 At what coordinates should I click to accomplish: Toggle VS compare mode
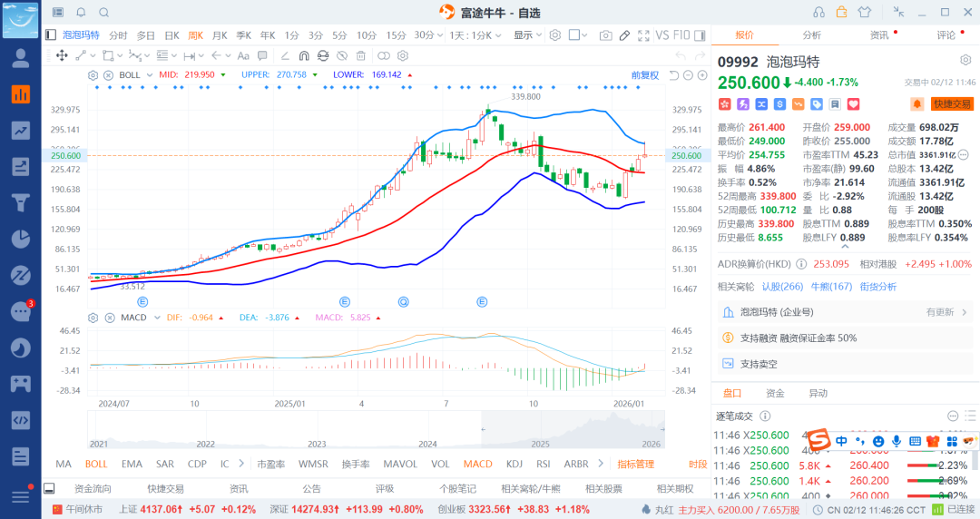point(661,35)
